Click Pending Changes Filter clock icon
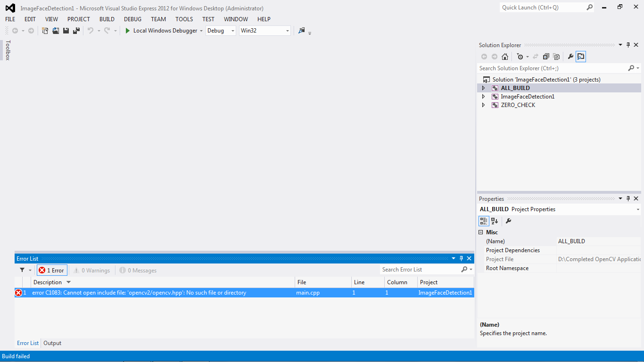This screenshot has height=362, width=644. [520, 57]
